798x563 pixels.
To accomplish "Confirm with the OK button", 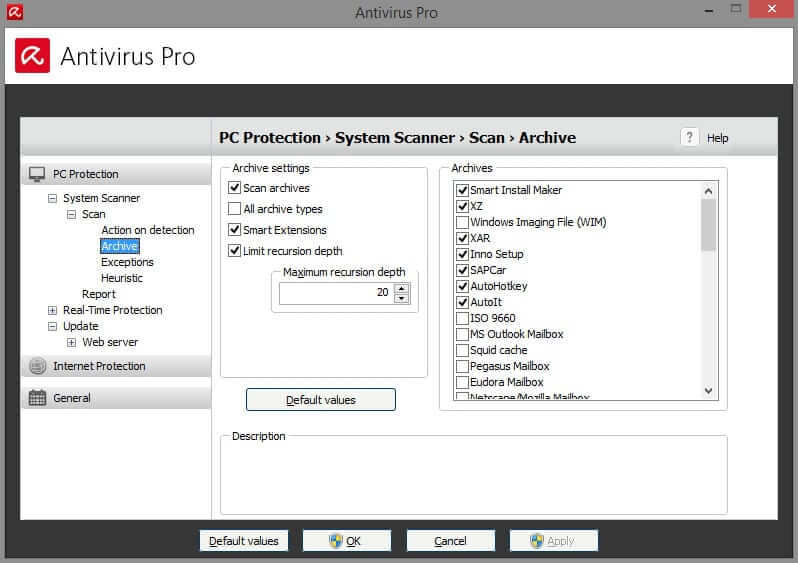I will (347, 541).
